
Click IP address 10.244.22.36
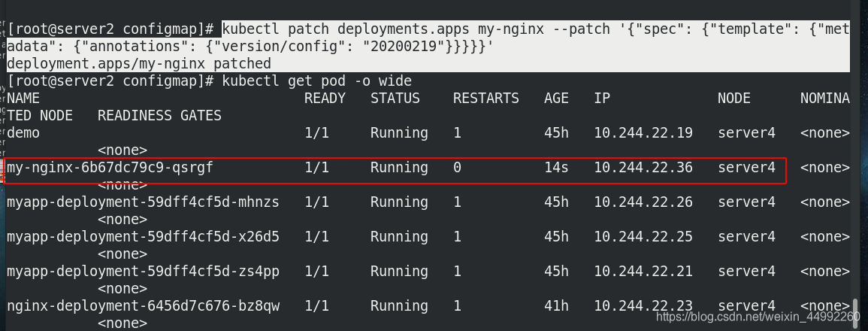point(643,168)
